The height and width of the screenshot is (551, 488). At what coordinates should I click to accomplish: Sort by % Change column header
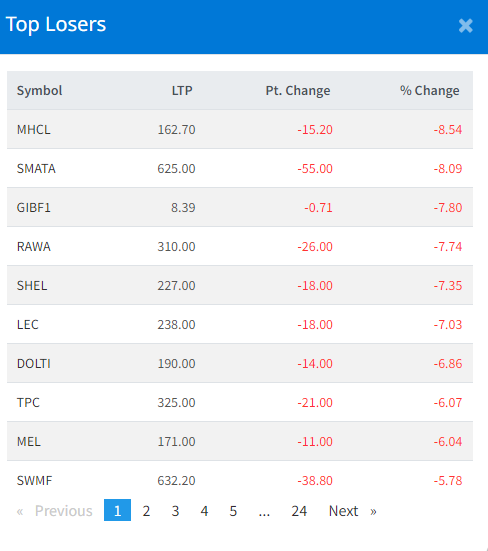[429, 91]
